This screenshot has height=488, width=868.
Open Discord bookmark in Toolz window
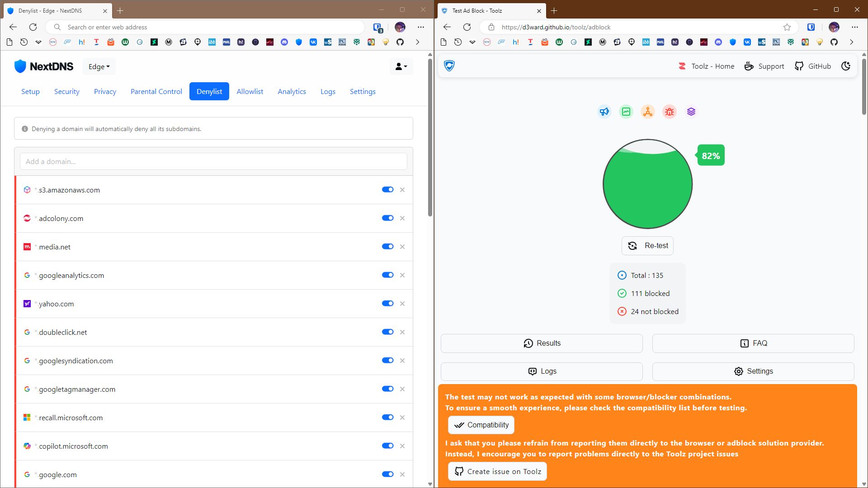click(x=718, y=42)
